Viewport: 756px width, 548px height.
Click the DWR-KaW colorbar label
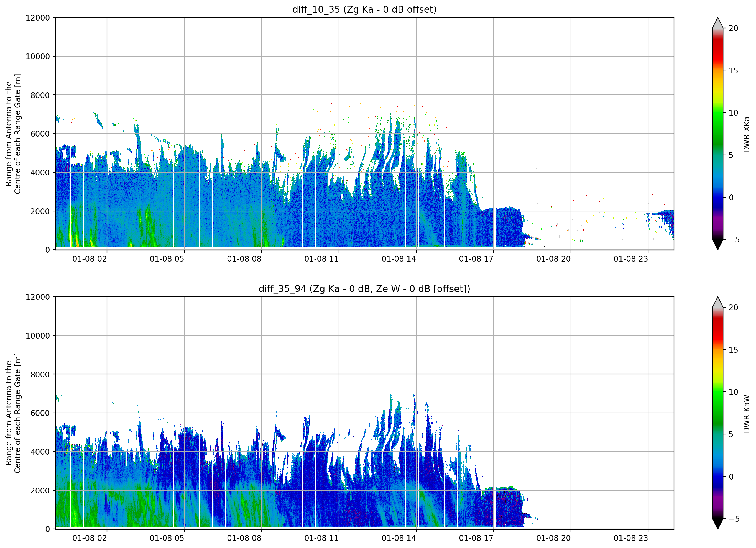pyautogui.click(x=746, y=414)
